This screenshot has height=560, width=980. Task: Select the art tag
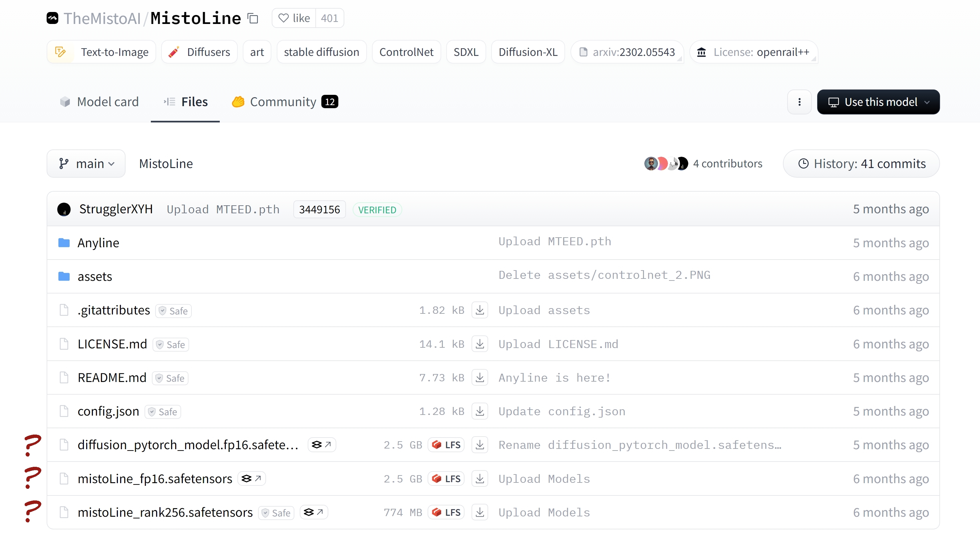click(257, 52)
